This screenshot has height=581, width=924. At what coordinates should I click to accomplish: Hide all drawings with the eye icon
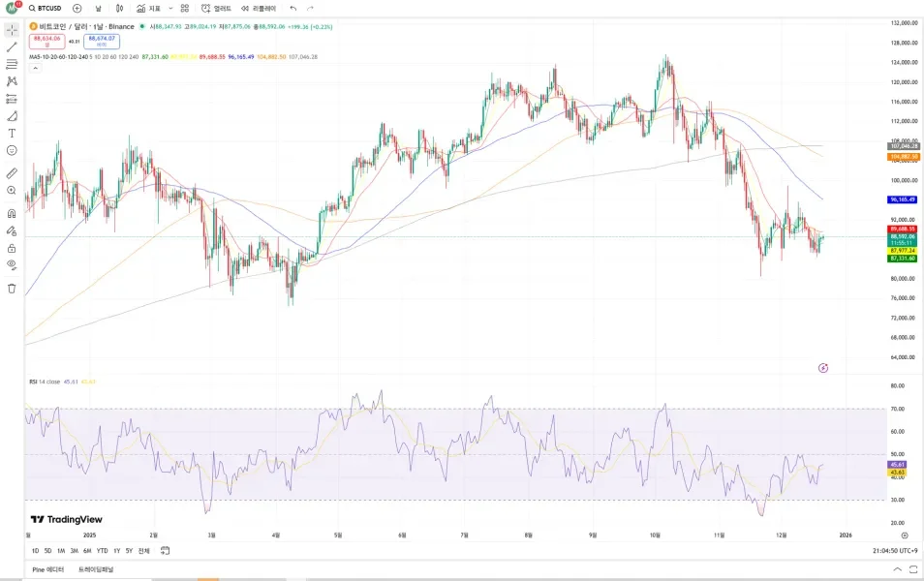(12, 265)
